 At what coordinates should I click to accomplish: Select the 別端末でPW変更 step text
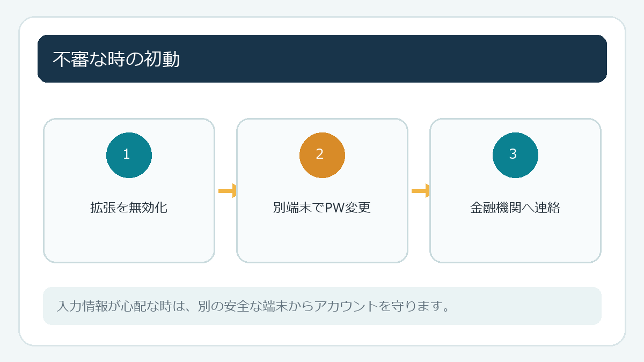(322, 208)
